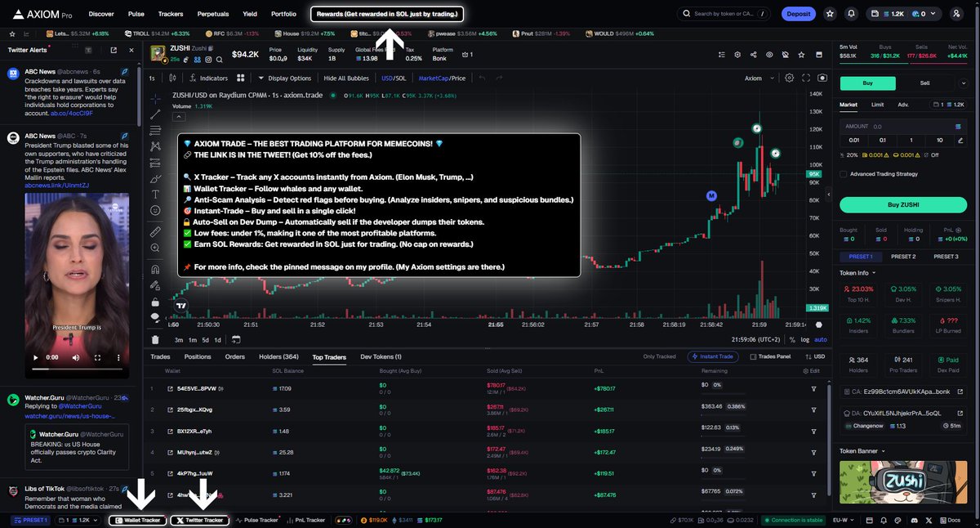980x528 pixels.
Task: Open the watchlist star in top bar
Action: pyautogui.click(x=831, y=14)
